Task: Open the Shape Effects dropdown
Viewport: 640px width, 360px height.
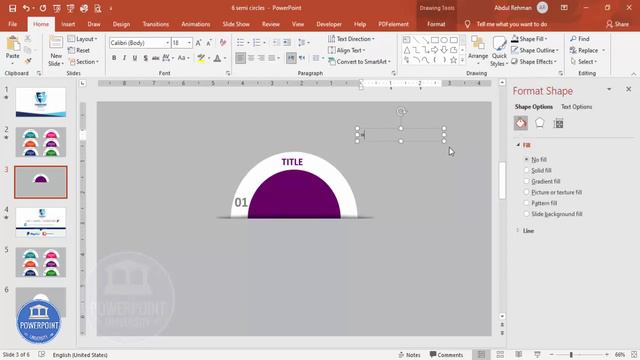Action: coord(534,62)
